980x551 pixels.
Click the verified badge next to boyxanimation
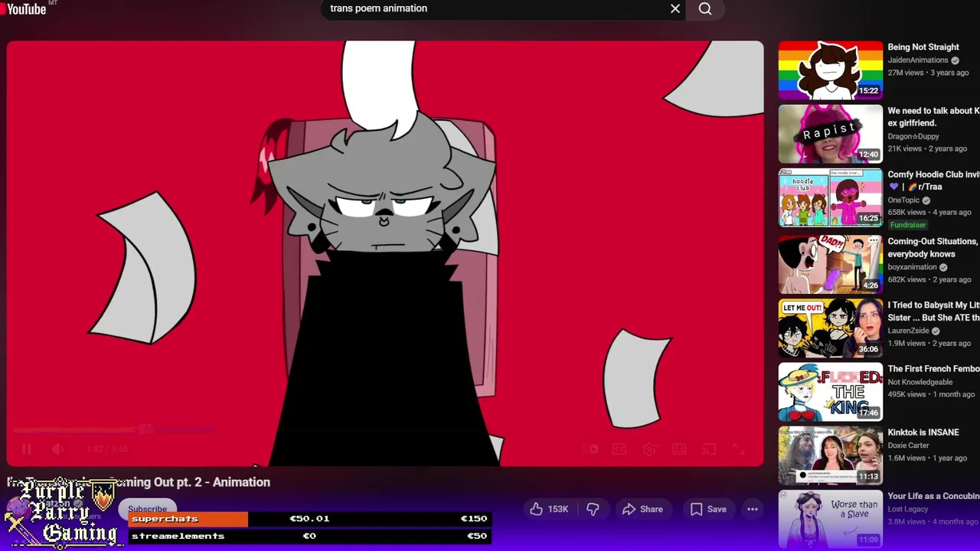pos(943,267)
